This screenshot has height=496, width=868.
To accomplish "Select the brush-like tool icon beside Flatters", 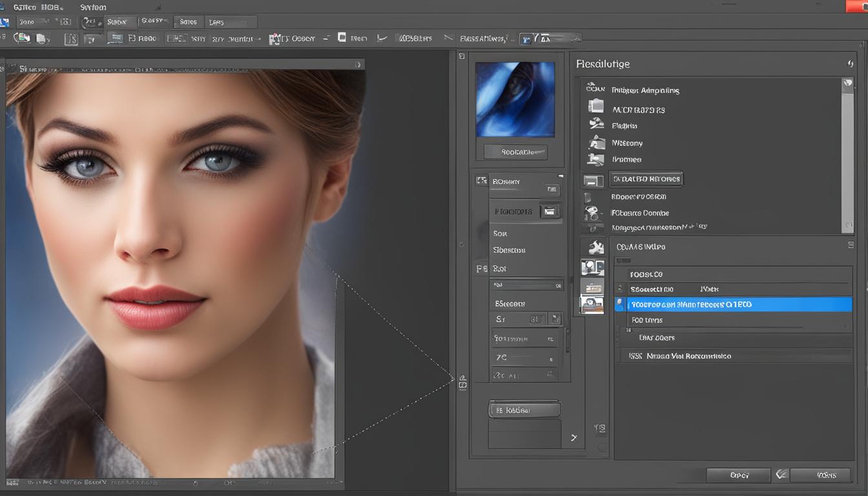I will click(595, 125).
